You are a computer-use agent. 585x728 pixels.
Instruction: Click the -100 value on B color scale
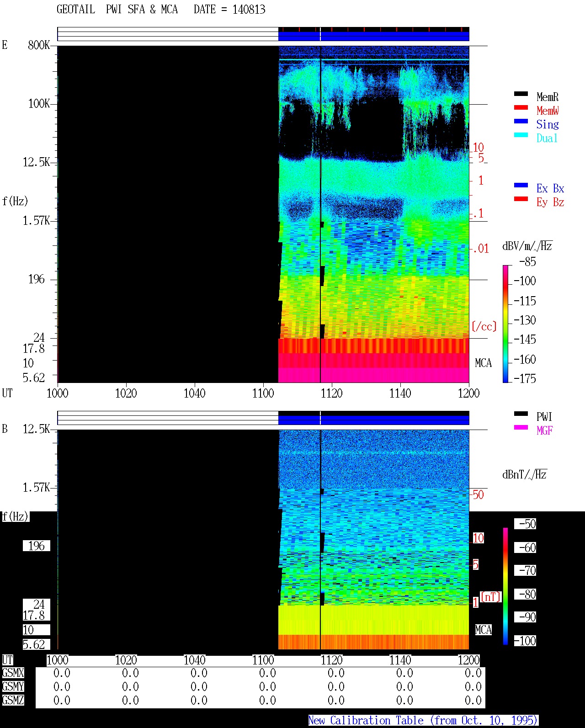point(526,641)
